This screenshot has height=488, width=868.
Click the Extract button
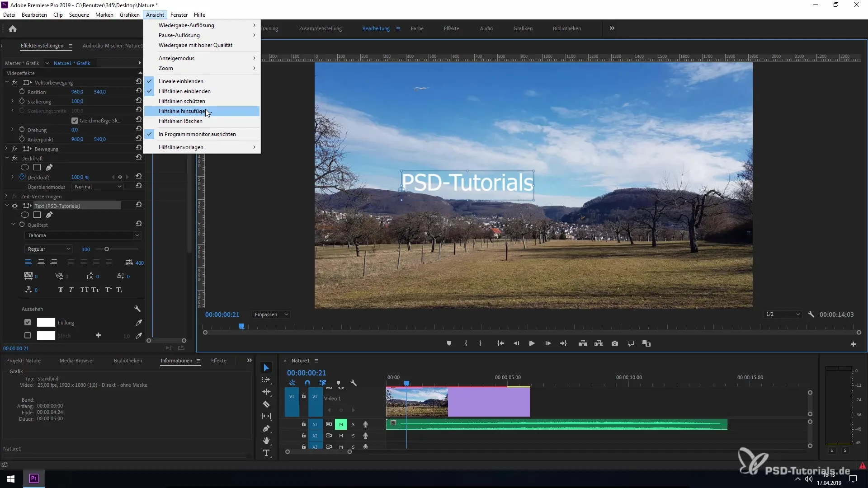pyautogui.click(x=599, y=343)
